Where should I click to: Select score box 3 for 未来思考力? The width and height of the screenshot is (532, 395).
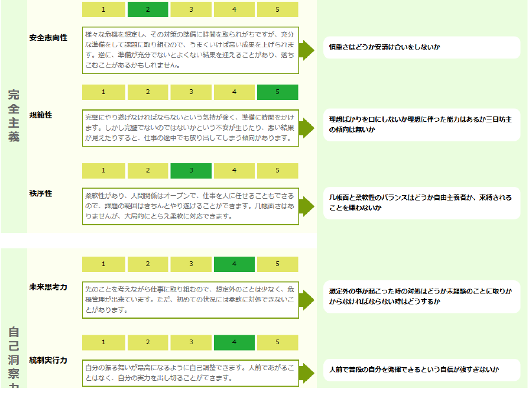point(191,264)
